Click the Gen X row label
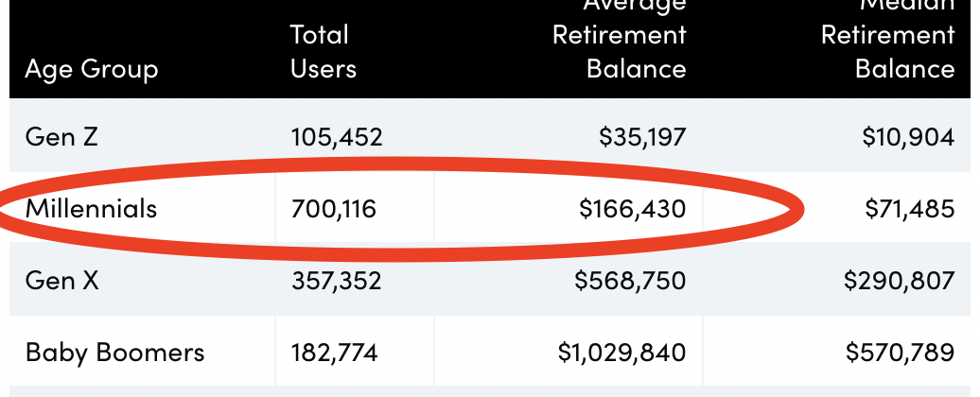This screenshot has width=980, height=397. [63, 281]
